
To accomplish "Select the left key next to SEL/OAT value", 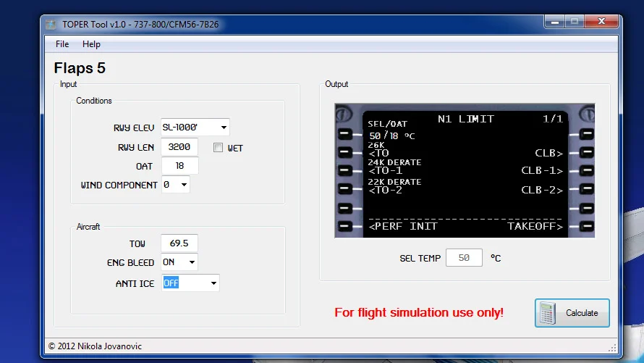I will [344, 135].
